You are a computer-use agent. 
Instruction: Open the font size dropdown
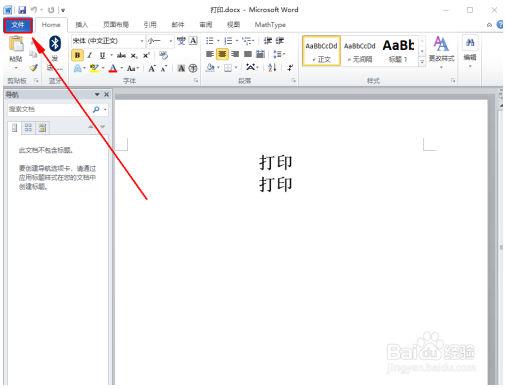tap(171, 41)
